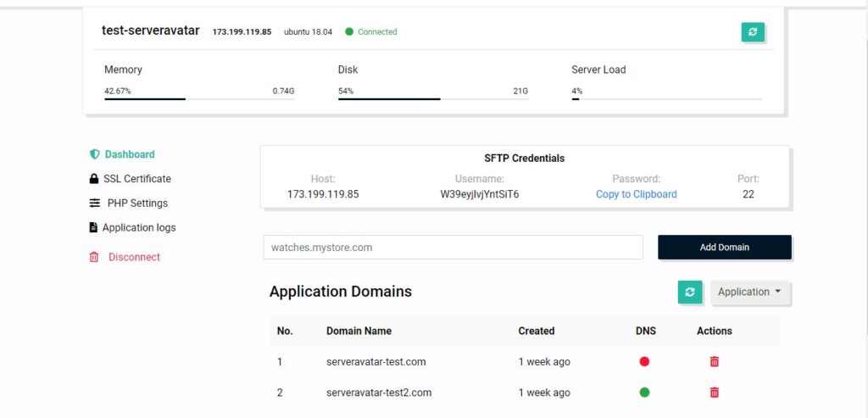The height and width of the screenshot is (418, 868).
Task: Click the Server Load progress bar
Action: [666, 99]
